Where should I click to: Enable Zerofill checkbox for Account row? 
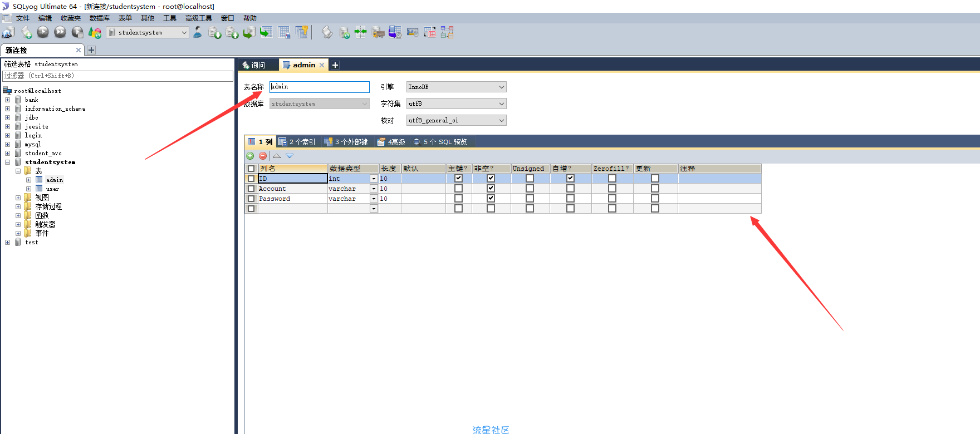pos(612,189)
